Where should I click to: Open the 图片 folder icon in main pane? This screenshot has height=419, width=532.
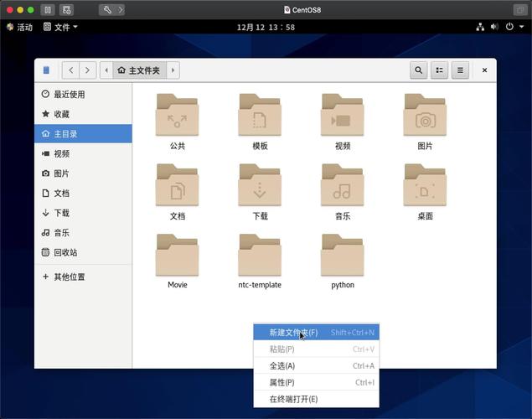(425, 115)
